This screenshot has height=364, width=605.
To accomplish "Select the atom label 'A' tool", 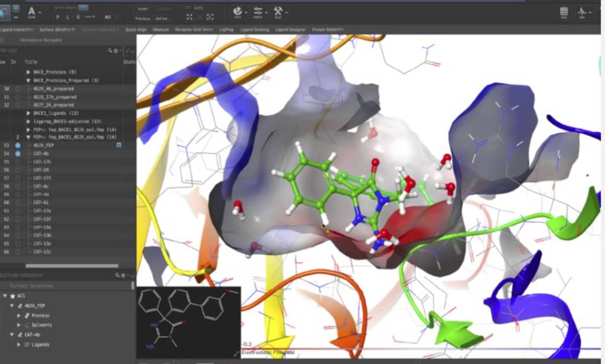I will [32, 12].
